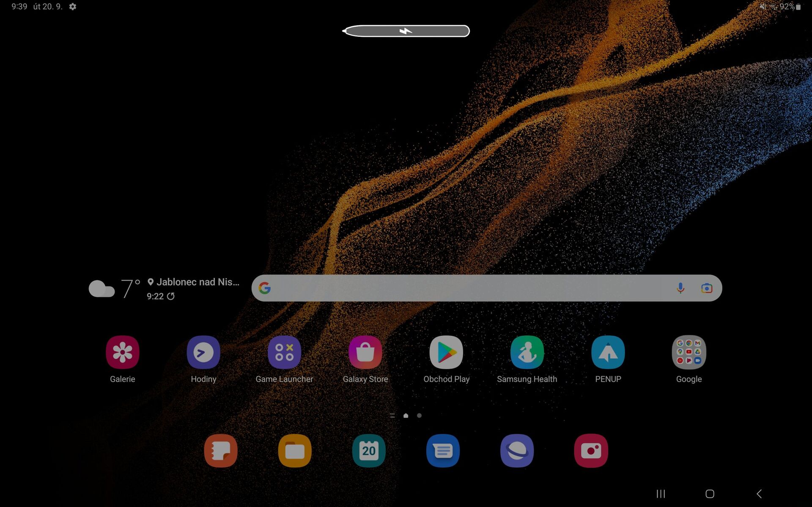812x507 pixels.
Task: Open the Hodiny clock app
Action: point(203,352)
